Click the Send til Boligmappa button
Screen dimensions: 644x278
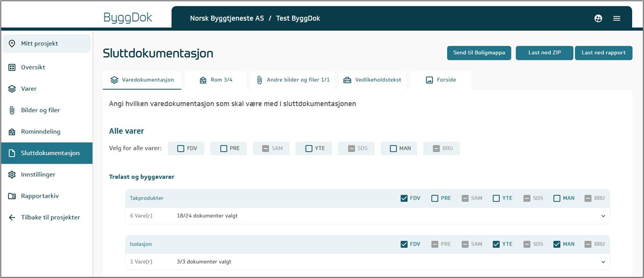tap(479, 53)
